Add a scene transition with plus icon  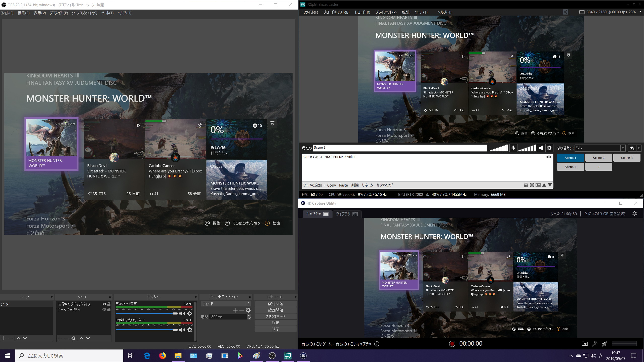click(235, 310)
